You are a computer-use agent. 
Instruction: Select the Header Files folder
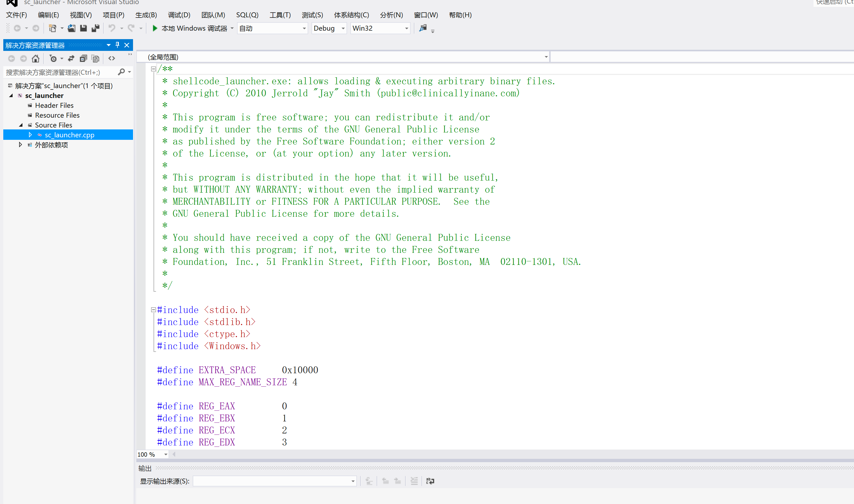pos(54,106)
